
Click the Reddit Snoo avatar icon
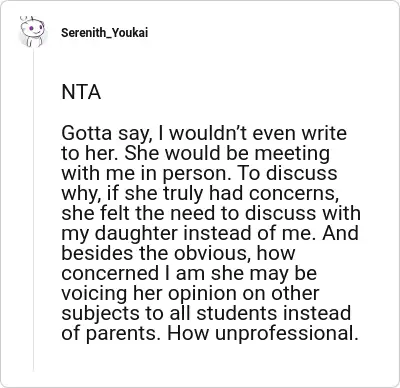32,32
